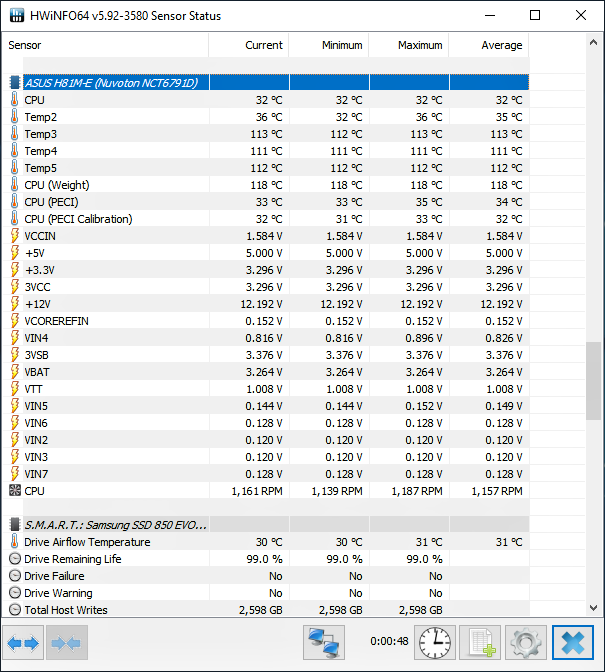Select the VIN2 sensor label
Screen dimensions: 605x672
tap(36, 440)
